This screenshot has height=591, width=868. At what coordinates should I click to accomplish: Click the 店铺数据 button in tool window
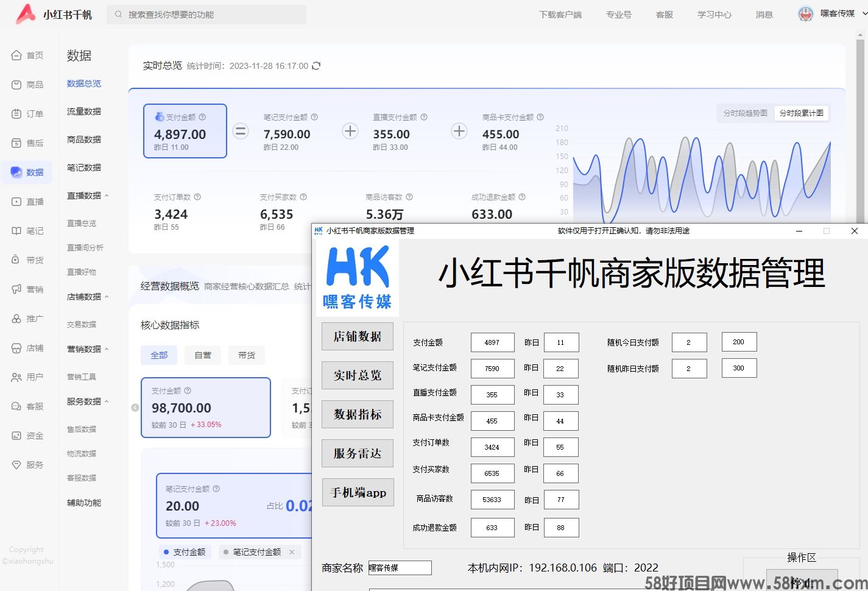tap(358, 336)
